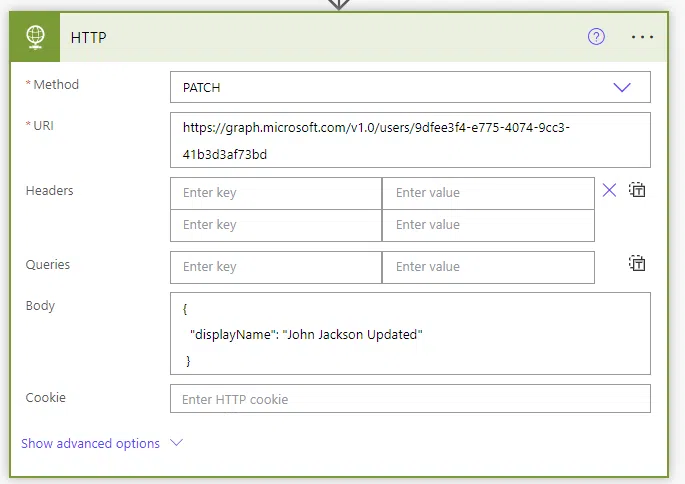Click the URI field with the graph.microsoft.com URL
685x484 pixels.
410,140
